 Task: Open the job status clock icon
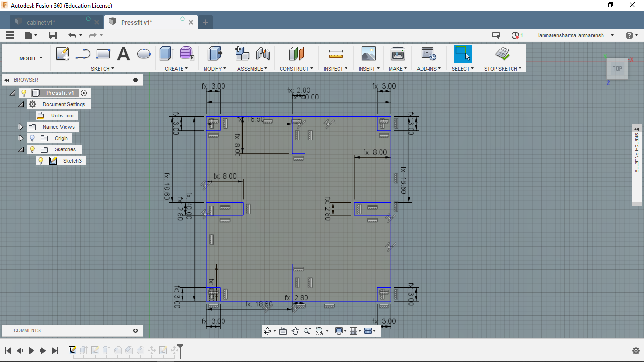pos(515,35)
